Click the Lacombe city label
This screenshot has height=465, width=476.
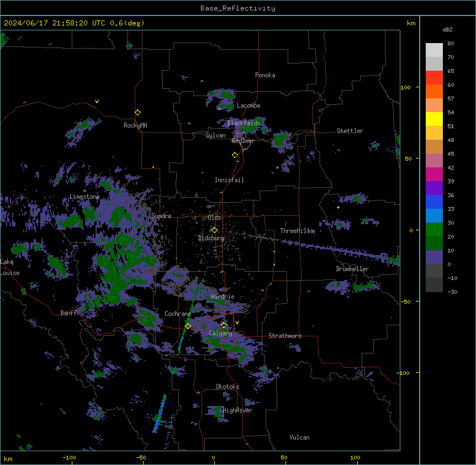pos(248,105)
